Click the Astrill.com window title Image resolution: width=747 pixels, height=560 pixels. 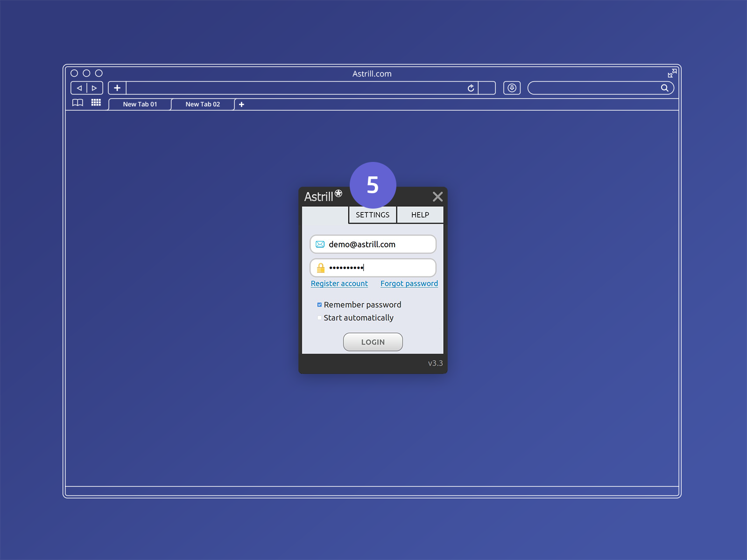coord(372,74)
